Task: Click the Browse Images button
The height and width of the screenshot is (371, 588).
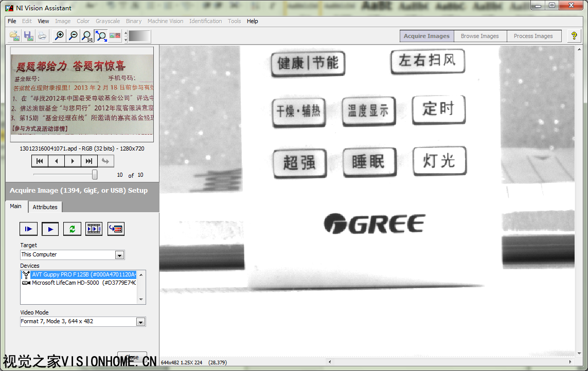Action: click(479, 36)
